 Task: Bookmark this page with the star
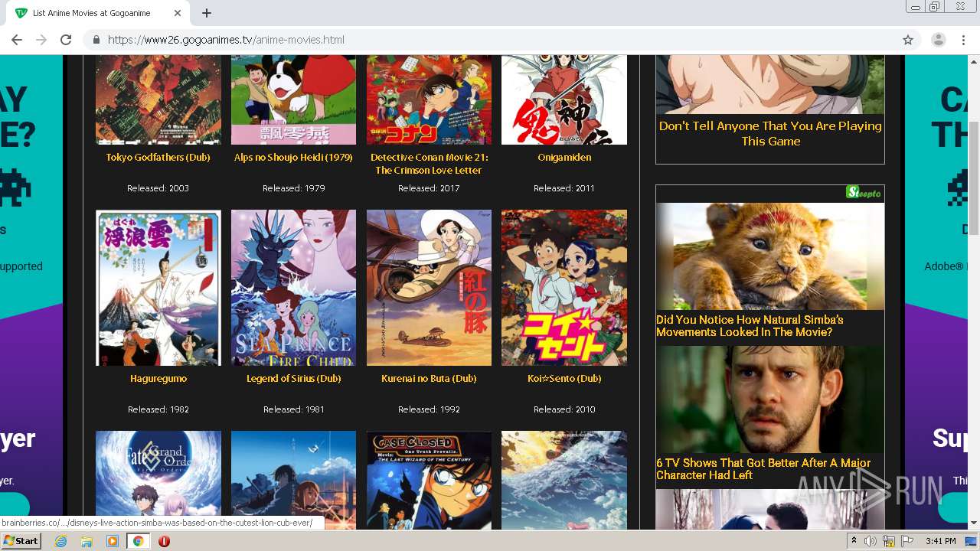click(908, 40)
